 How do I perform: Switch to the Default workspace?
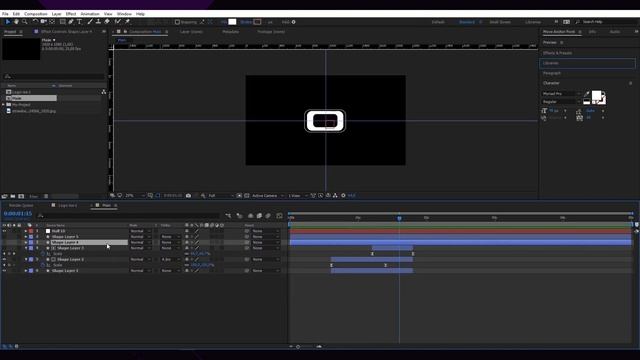438,22
